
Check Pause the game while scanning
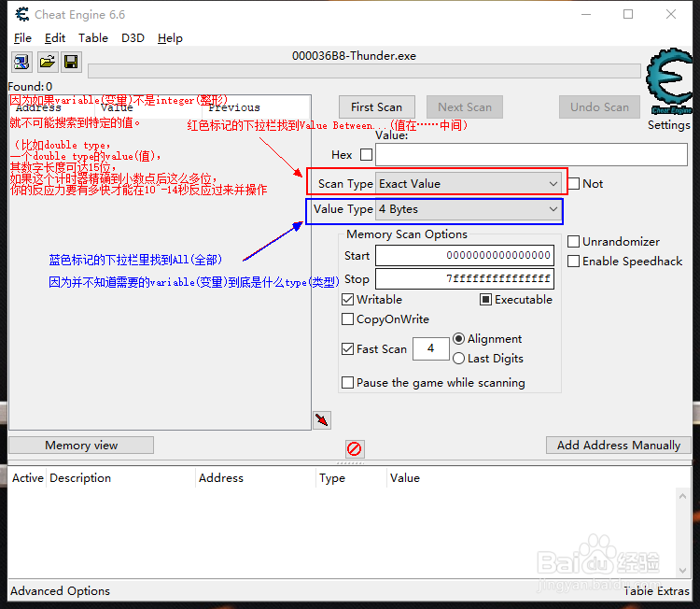347,382
